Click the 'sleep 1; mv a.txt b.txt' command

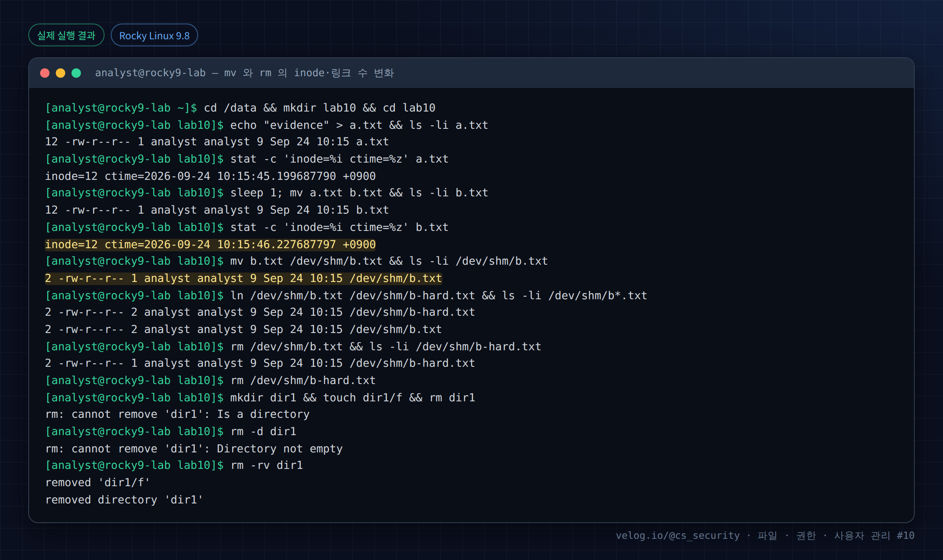(267, 193)
